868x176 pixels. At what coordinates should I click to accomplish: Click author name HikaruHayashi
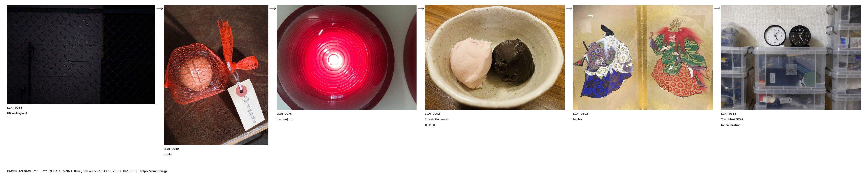(x=17, y=114)
